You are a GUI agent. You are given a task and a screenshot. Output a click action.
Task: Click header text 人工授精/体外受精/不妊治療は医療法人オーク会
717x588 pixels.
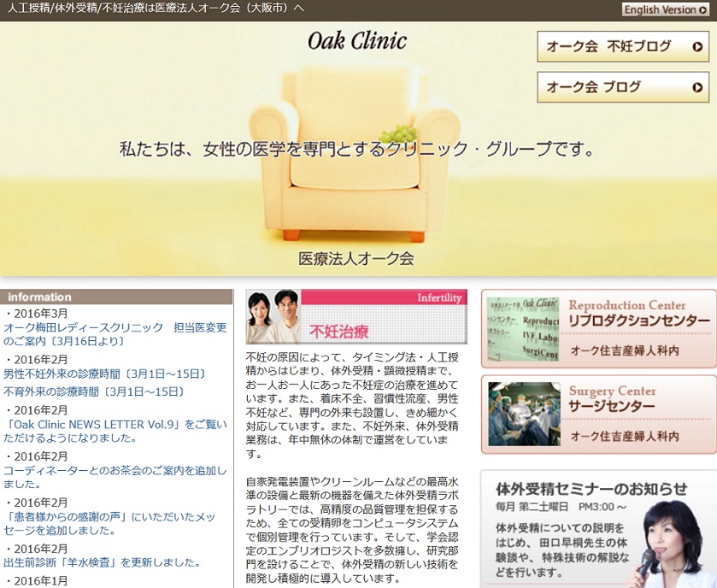156,9
